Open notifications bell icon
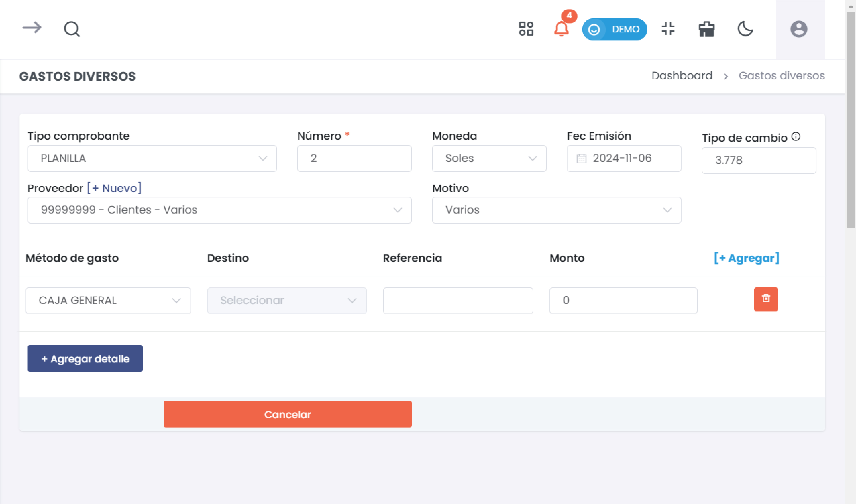The width and height of the screenshot is (856, 504). [x=561, y=29]
